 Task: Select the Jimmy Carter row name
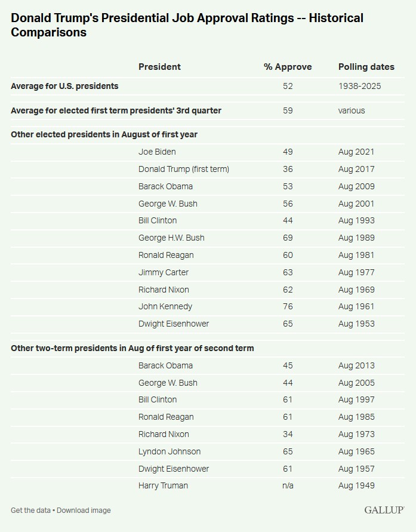164,272
